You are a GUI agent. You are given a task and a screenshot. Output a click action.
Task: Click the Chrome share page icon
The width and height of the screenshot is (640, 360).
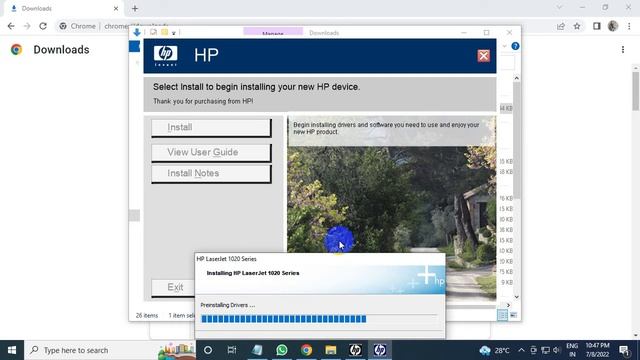560,26
